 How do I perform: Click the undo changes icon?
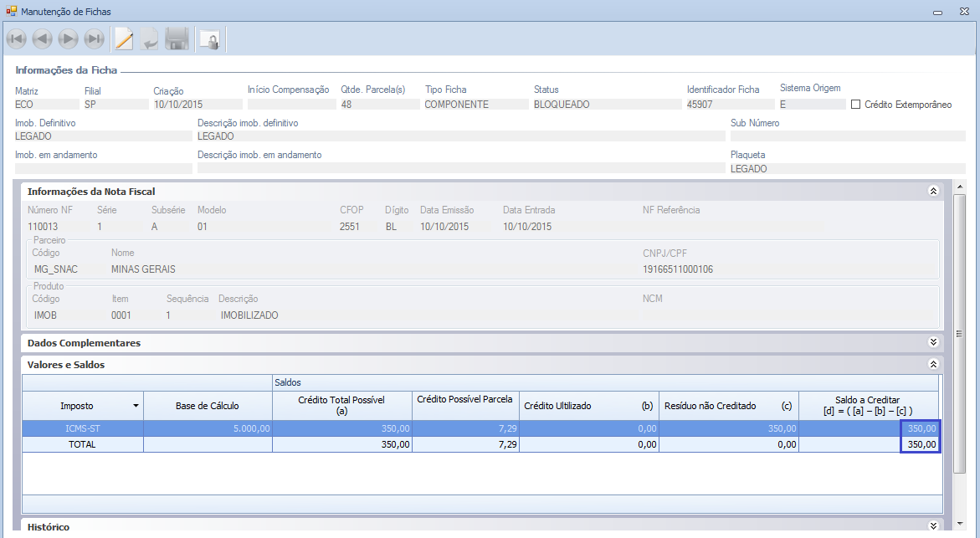click(x=149, y=39)
